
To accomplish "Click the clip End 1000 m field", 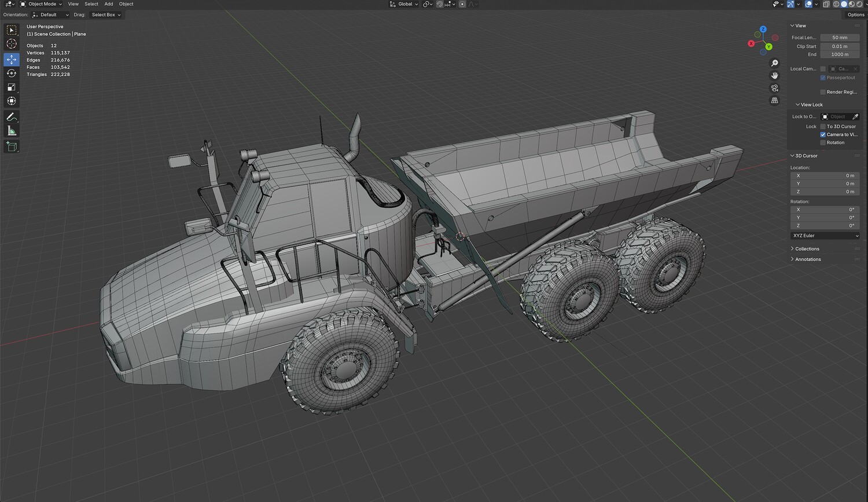I will click(840, 54).
